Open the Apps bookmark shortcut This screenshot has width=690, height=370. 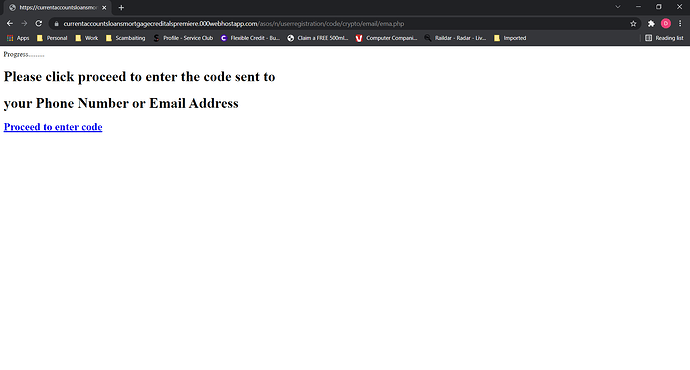[x=18, y=38]
